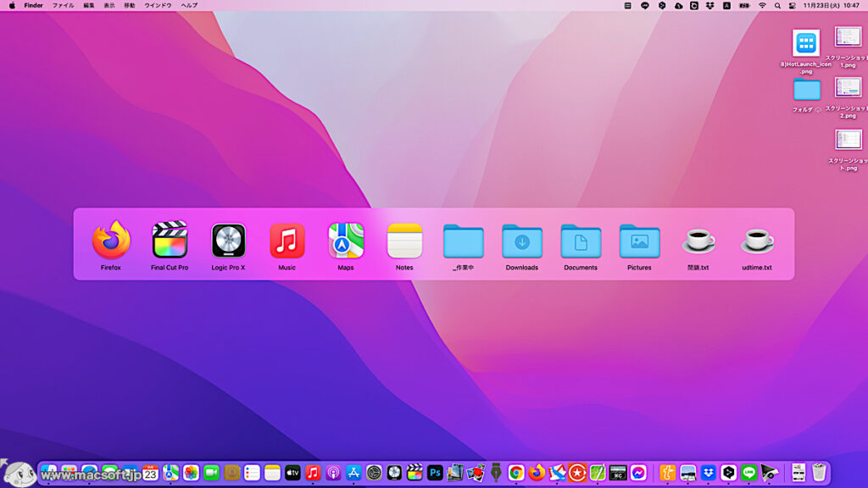Launch Google Chrome from the Dock
Screen dimensions: 868x488
[516, 473]
